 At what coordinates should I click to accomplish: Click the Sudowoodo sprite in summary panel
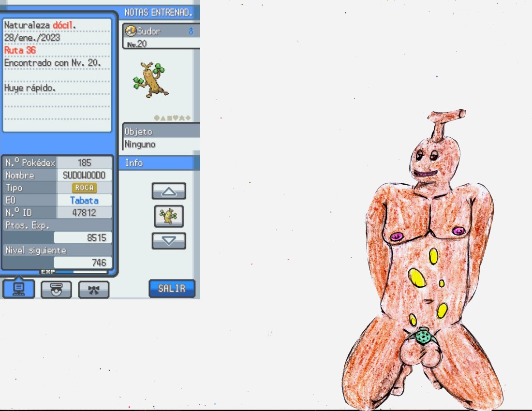150,80
